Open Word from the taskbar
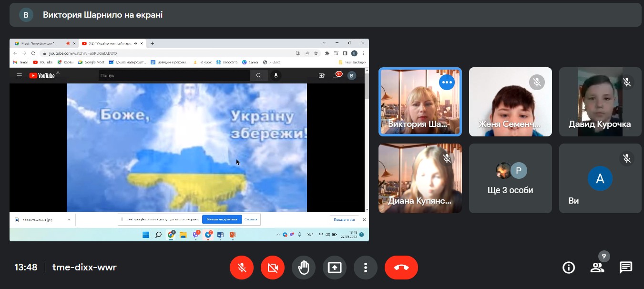Screen dimensions: 644x289 [x=221, y=235]
